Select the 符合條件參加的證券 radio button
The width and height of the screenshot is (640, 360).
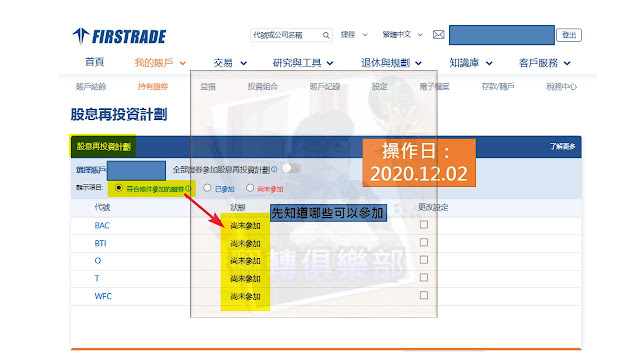pos(119,188)
